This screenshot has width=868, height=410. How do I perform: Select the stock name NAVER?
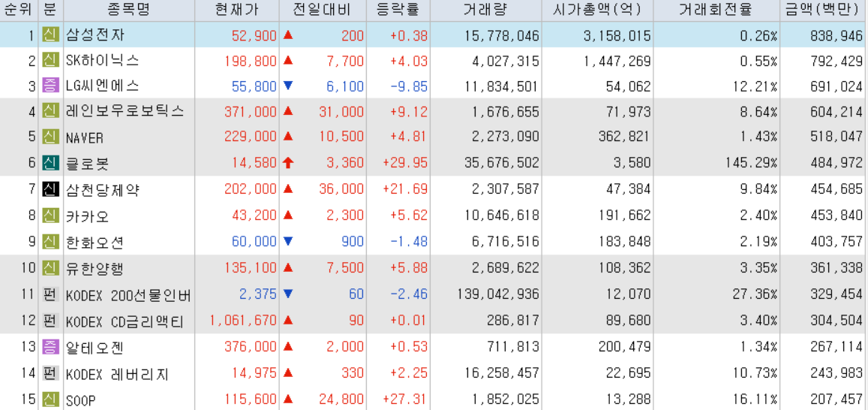(x=84, y=137)
